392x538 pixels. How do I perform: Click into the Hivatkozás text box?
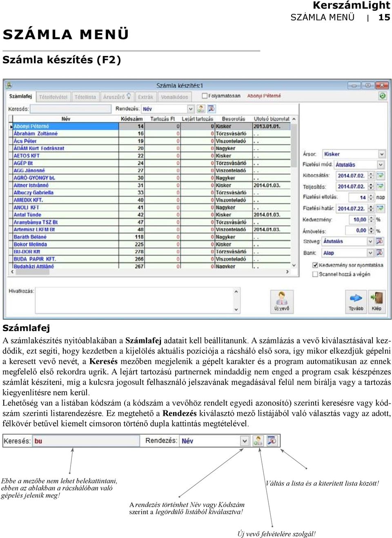tap(134, 300)
